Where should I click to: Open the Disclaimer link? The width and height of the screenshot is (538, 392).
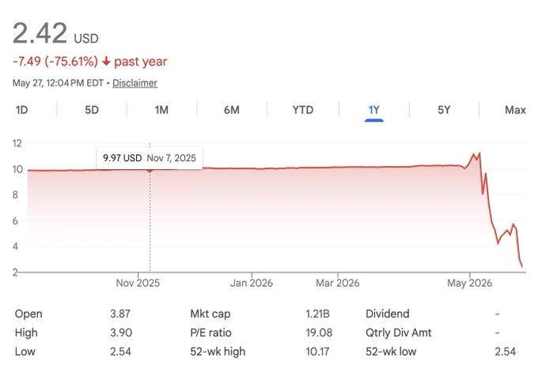134,83
